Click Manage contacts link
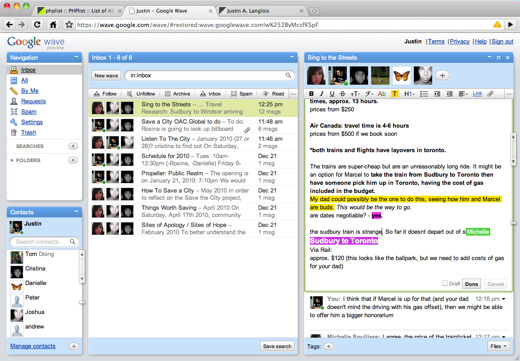 33,346
